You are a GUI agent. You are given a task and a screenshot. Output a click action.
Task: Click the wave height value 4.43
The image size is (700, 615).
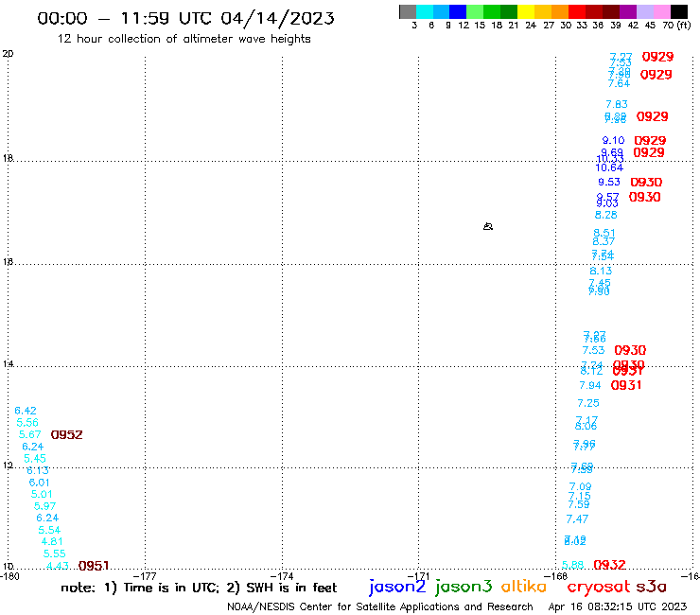[57, 566]
